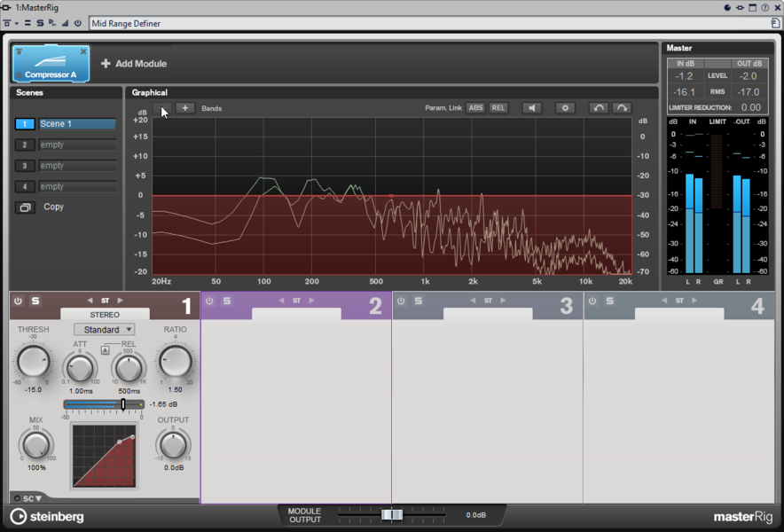Open the Standard compressor type dropdown
This screenshot has width=784, height=532.
click(105, 330)
